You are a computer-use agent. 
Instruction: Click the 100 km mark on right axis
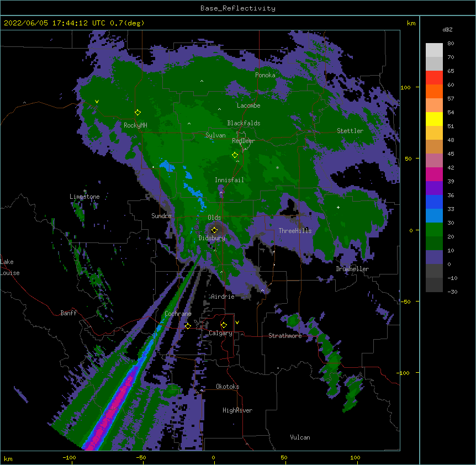coord(405,87)
